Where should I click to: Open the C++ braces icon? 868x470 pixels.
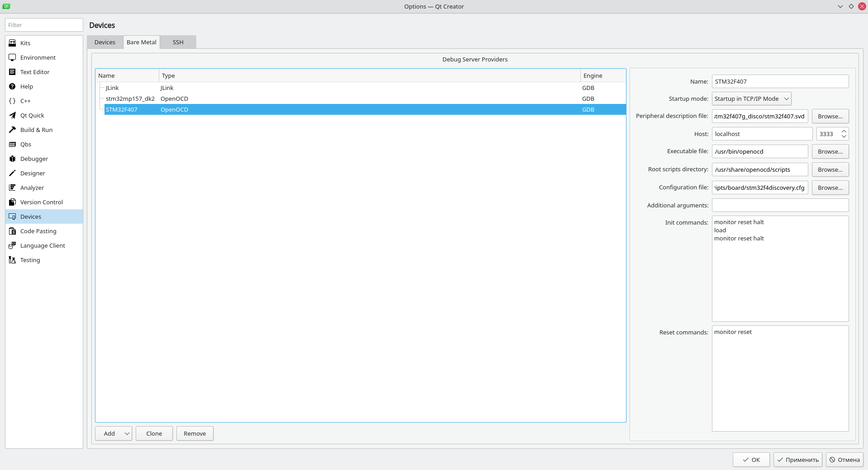12,101
